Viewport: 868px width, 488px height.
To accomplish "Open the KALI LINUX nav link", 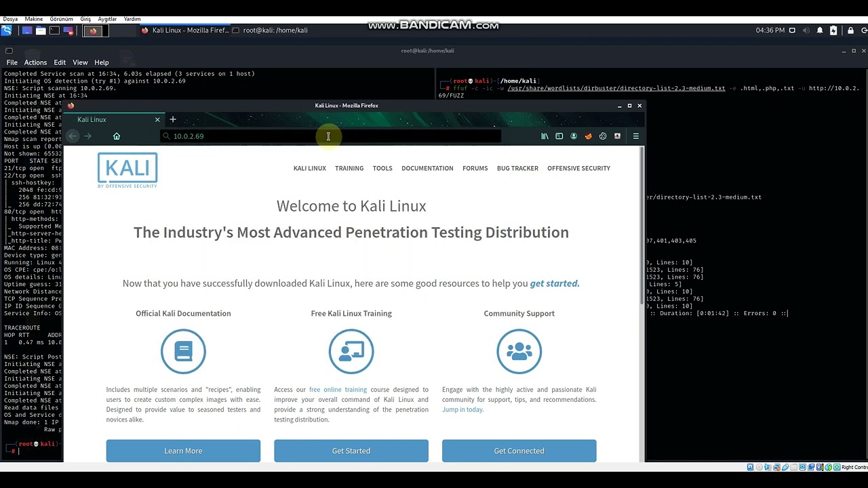I will 310,168.
